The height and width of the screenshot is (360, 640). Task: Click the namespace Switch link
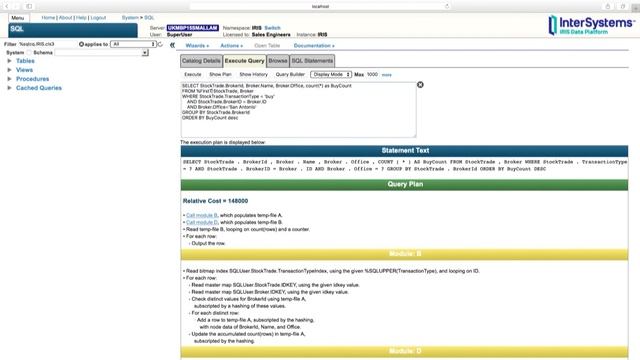pyautogui.click(x=272, y=28)
